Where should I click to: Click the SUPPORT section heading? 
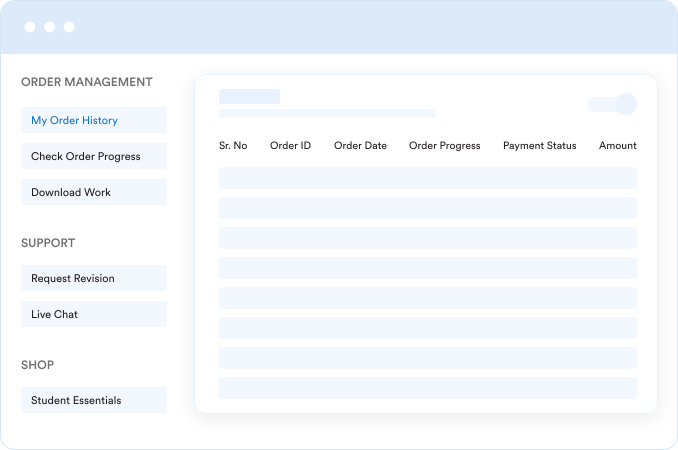click(x=48, y=243)
